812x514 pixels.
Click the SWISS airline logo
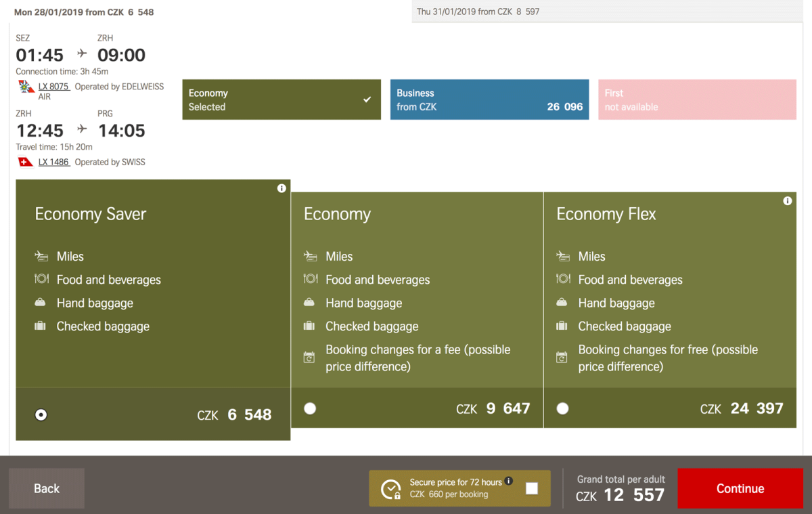(26, 162)
